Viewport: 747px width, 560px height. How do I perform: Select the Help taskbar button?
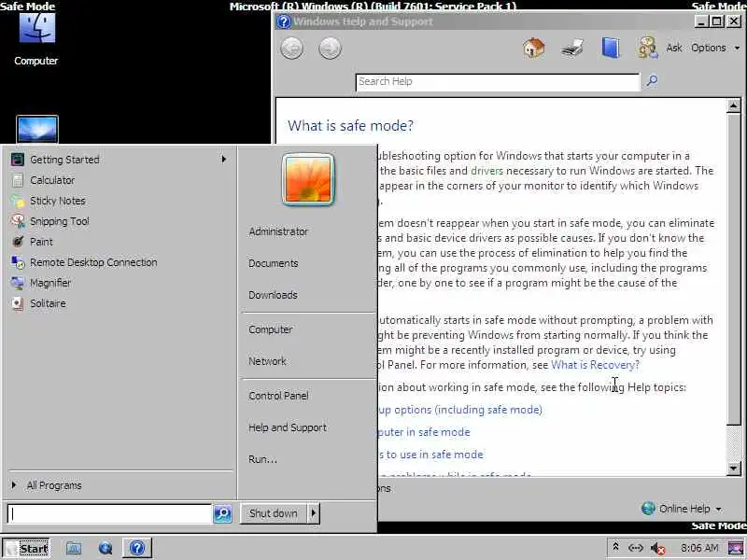tap(137, 548)
